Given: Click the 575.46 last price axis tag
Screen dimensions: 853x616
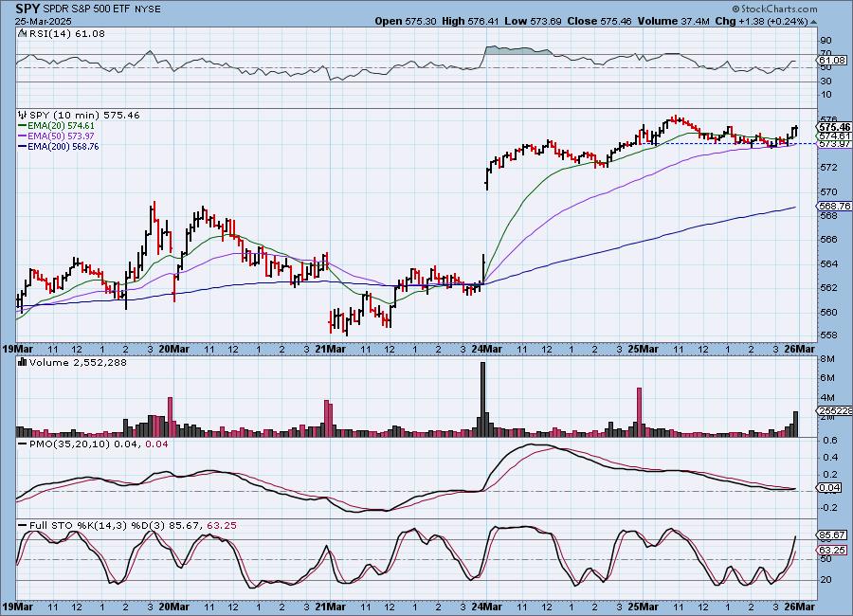Looking at the screenshot, I should (x=834, y=127).
